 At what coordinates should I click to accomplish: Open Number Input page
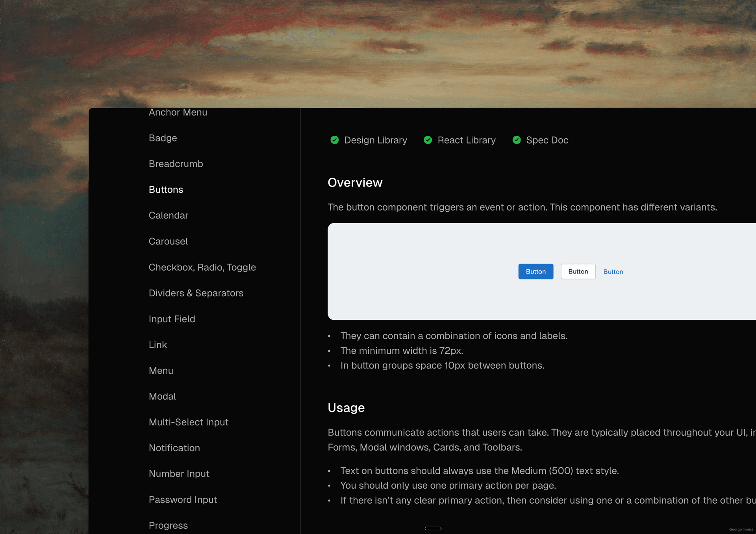coord(179,474)
